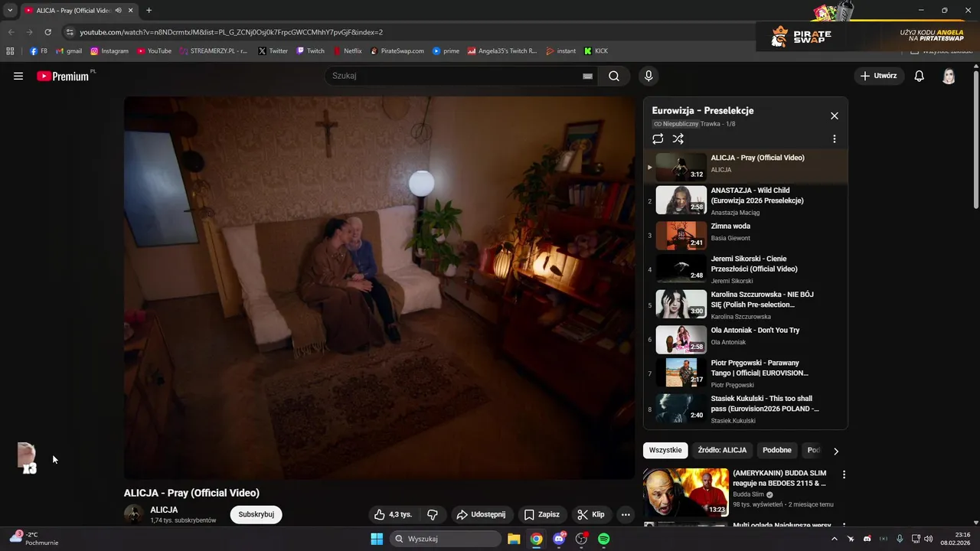This screenshot has width=980, height=551.
Task: Click the search magnifier button
Action: (614, 76)
